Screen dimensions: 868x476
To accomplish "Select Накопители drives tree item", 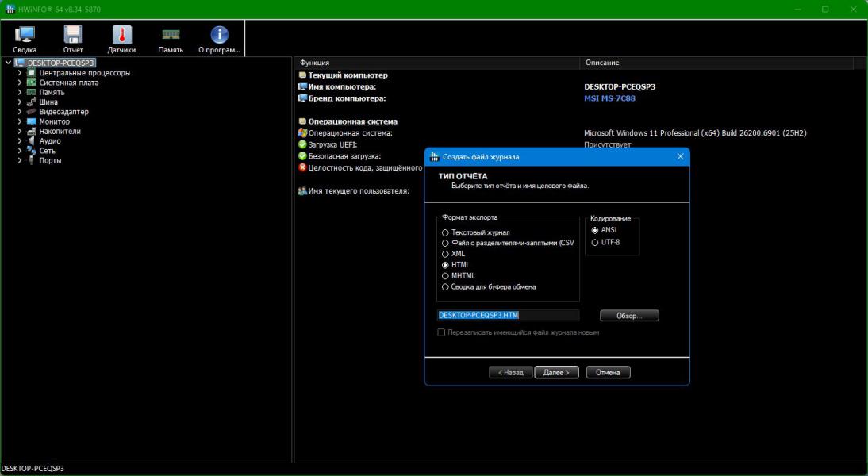I will 60,132.
